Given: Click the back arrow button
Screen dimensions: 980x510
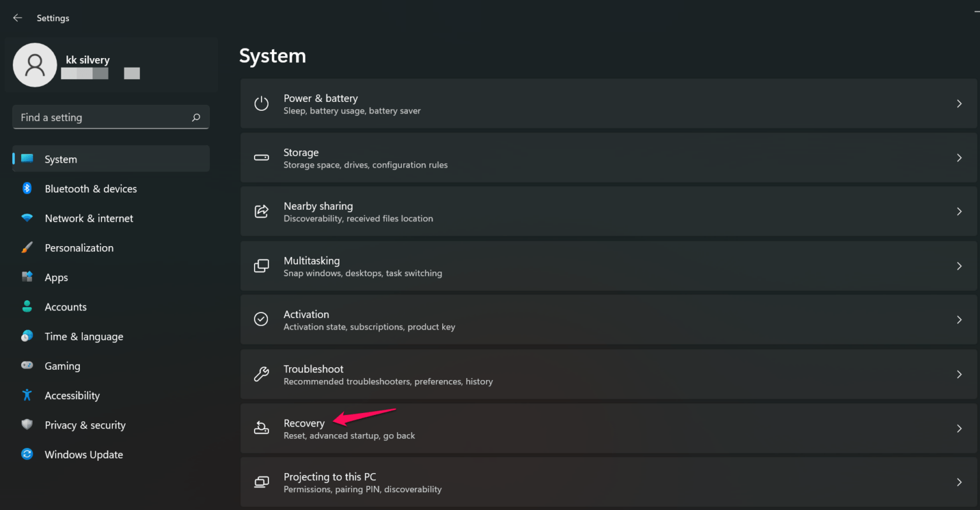Looking at the screenshot, I should tap(17, 17).
